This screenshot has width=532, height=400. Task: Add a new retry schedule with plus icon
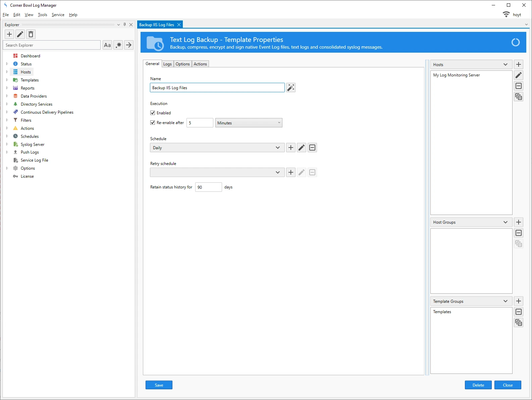point(291,172)
